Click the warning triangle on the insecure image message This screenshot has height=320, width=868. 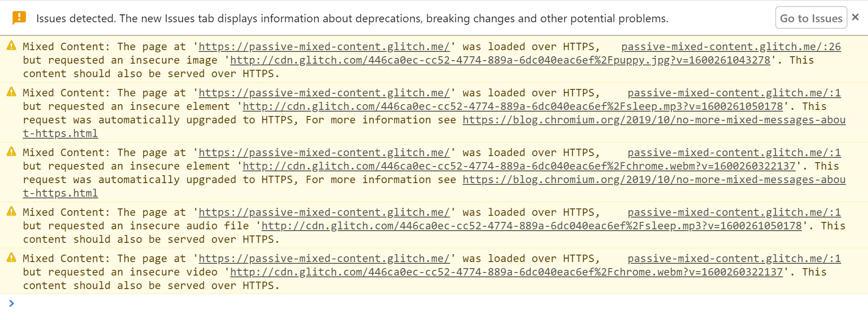tap(11, 45)
